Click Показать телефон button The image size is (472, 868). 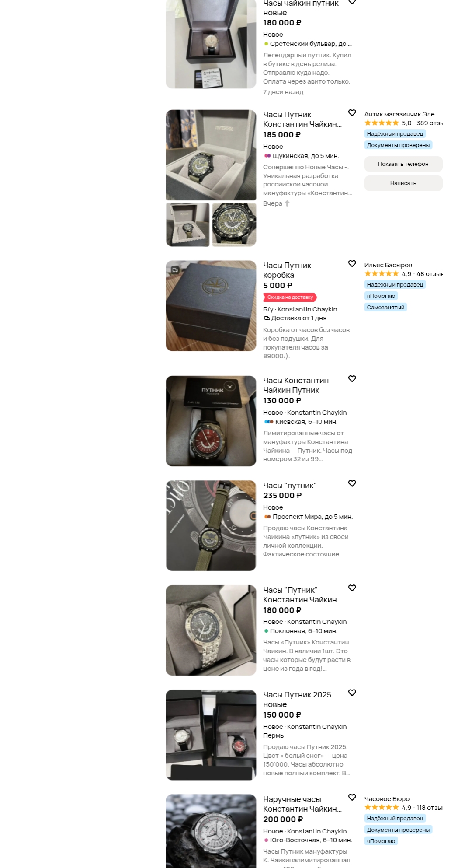click(x=403, y=164)
